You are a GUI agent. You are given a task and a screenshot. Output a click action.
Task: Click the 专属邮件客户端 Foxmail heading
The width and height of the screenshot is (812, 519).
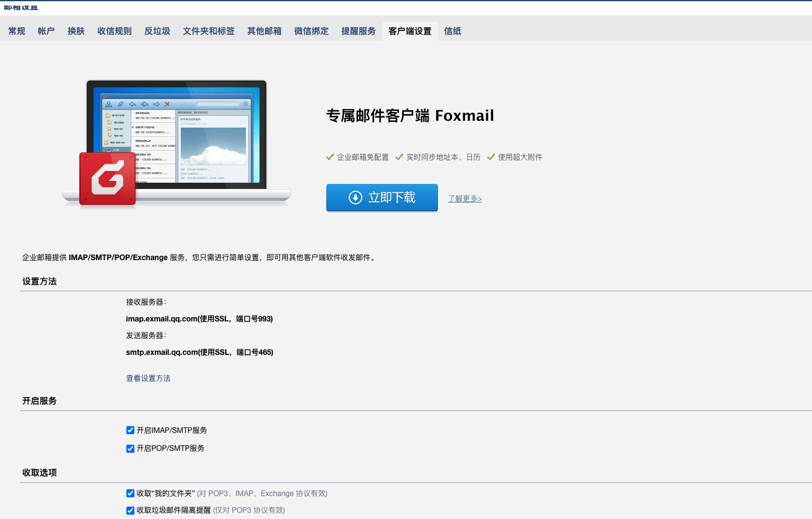tap(410, 116)
